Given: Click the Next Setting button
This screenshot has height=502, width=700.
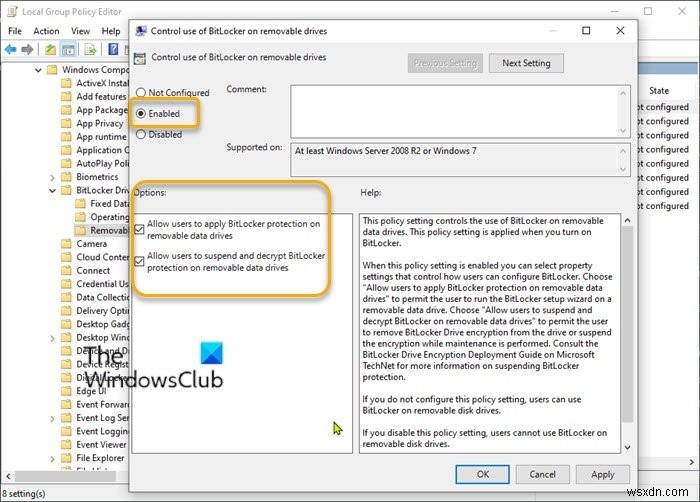Looking at the screenshot, I should coord(526,63).
